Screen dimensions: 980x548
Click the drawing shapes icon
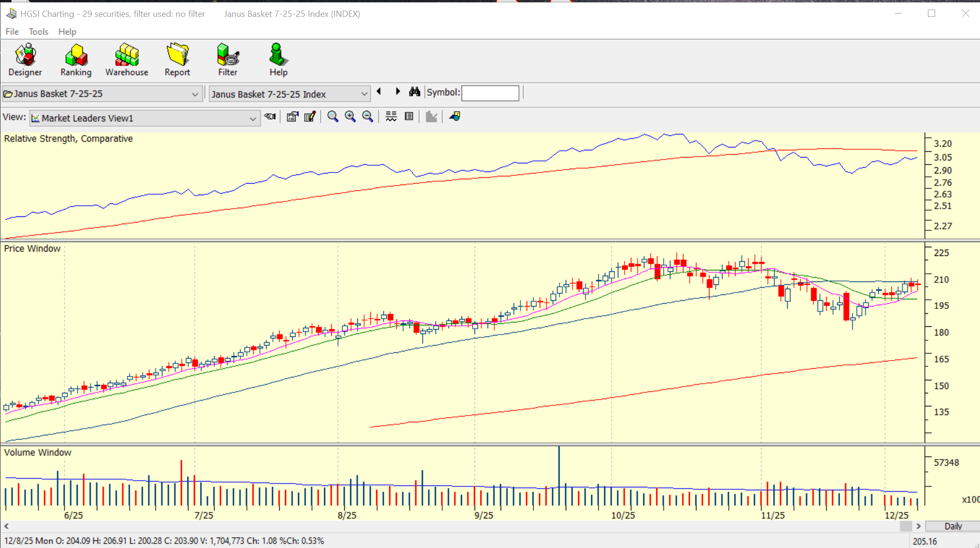[455, 117]
